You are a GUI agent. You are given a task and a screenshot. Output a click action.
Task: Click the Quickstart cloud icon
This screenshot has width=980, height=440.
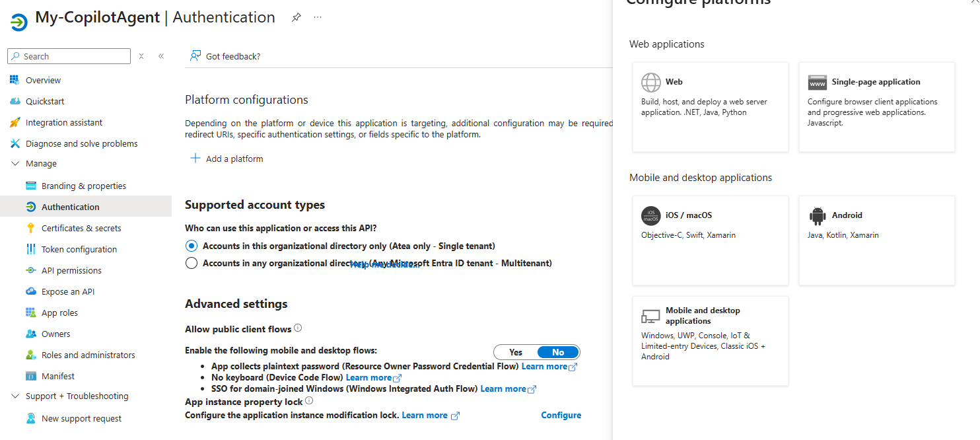coord(15,101)
